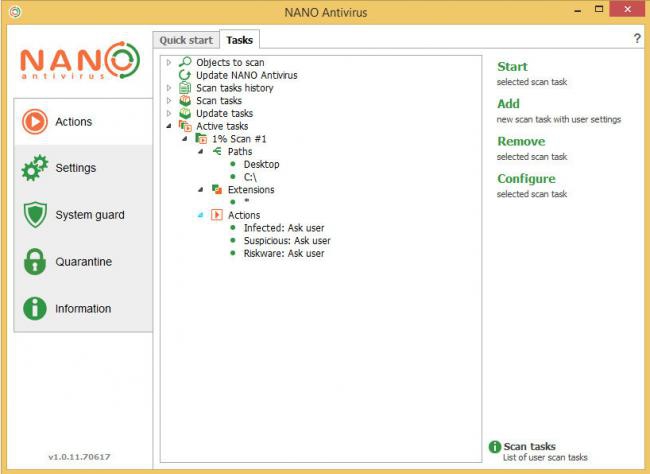Screen dimensions: 650x474
Task: Switch to the Quick start tab
Action: tap(186, 40)
